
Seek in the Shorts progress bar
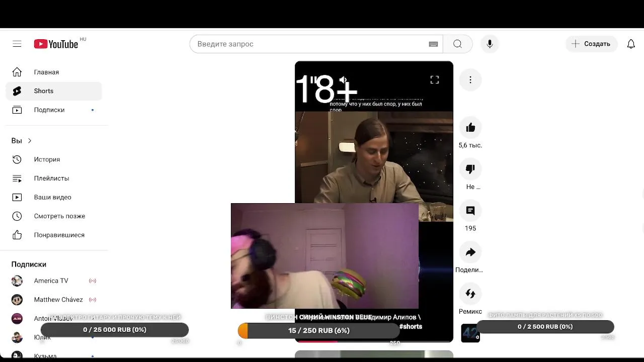374,341
